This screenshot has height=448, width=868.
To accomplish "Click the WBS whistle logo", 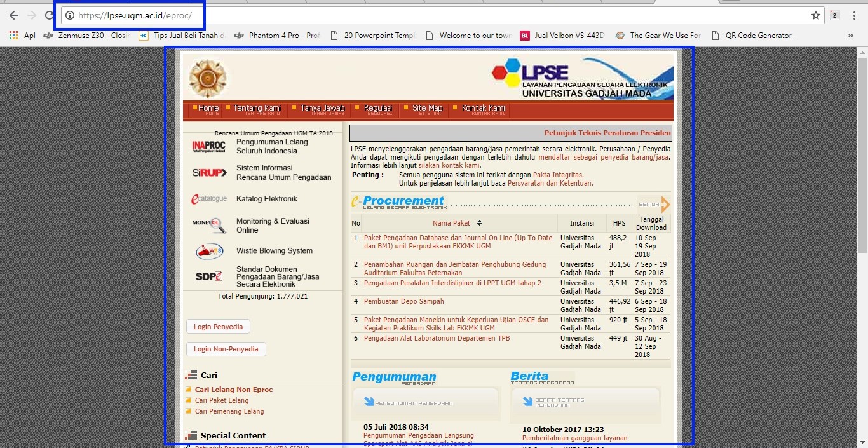I will [x=209, y=251].
